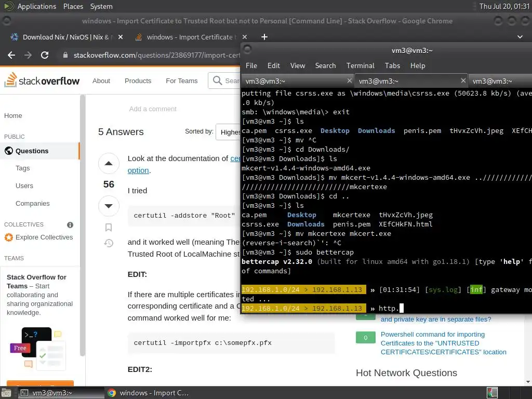Viewport: 532px width, 399px height.
Task: Follow the 'option' link in answer
Action: tap(138, 170)
